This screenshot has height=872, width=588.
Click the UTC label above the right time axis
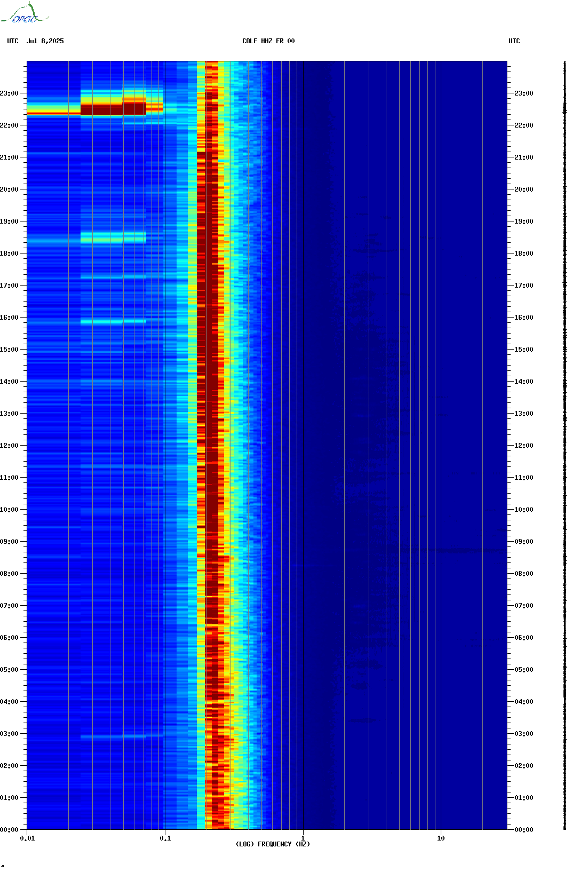pyautogui.click(x=514, y=41)
